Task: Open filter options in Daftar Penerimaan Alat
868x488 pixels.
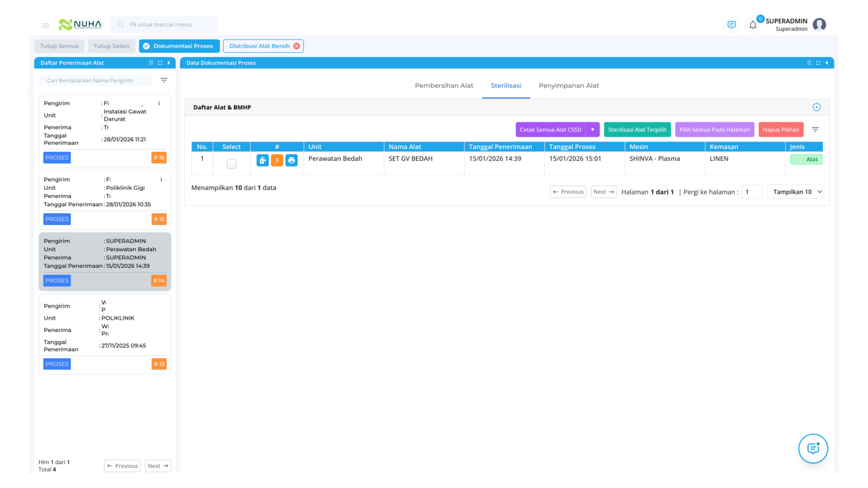Action: click(164, 80)
